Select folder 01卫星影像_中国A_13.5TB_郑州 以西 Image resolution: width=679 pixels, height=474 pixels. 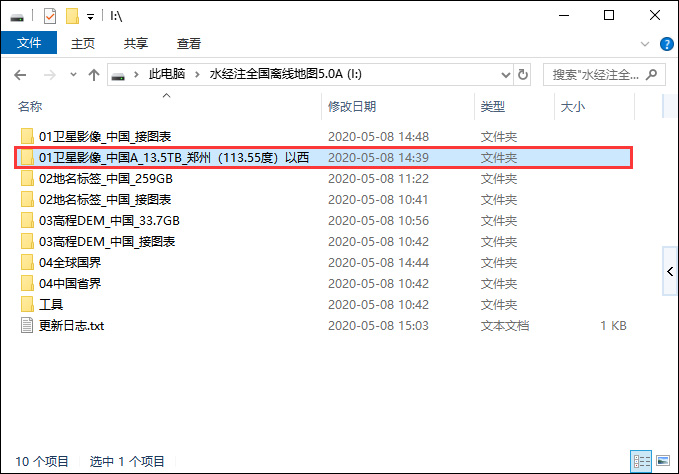325,158
